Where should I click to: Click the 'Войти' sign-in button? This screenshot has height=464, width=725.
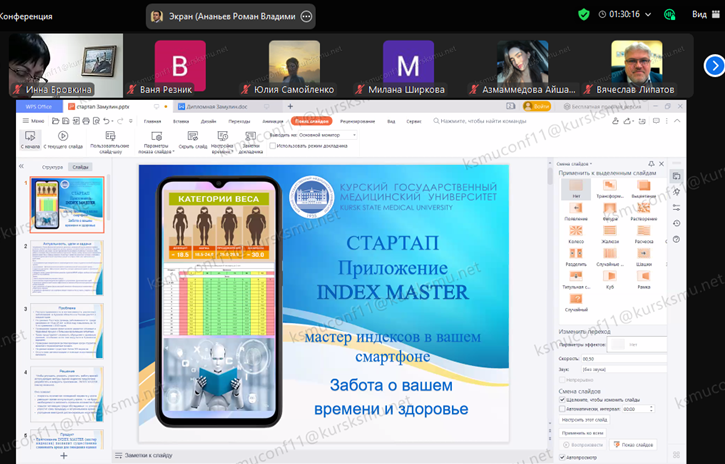point(537,106)
